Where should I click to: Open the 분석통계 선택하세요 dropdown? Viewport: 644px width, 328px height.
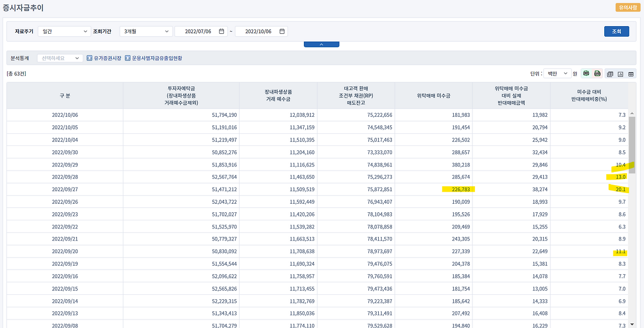pos(60,58)
